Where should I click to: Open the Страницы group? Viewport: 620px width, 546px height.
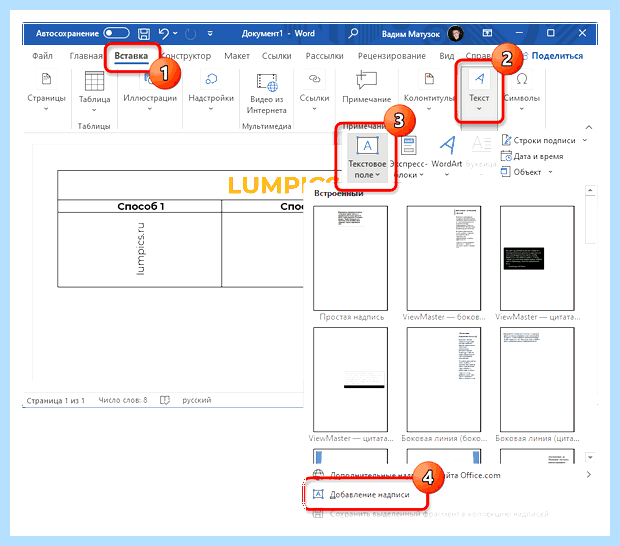tap(46, 91)
